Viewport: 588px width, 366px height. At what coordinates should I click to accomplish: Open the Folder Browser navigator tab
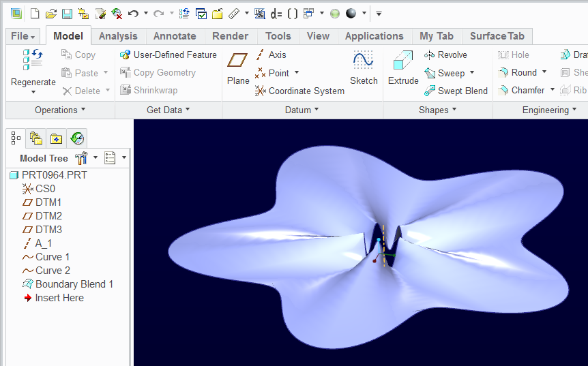coord(36,139)
